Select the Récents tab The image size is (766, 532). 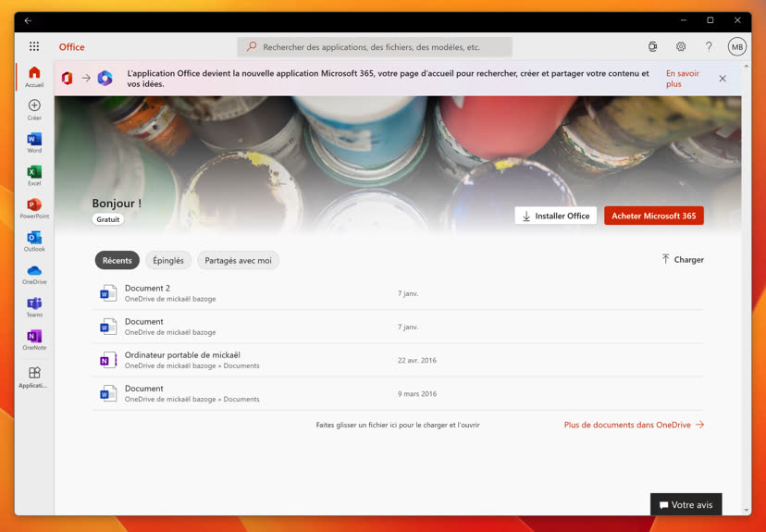coord(117,260)
